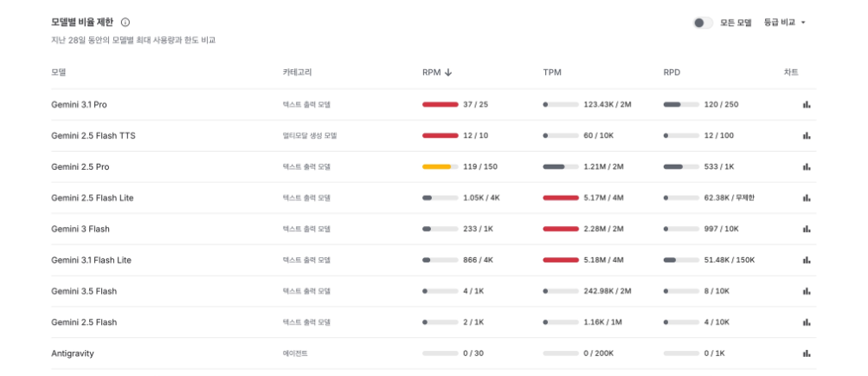Click the 62.38K / 무제한 RPD value
Screen dimensions: 868x376
(x=729, y=198)
